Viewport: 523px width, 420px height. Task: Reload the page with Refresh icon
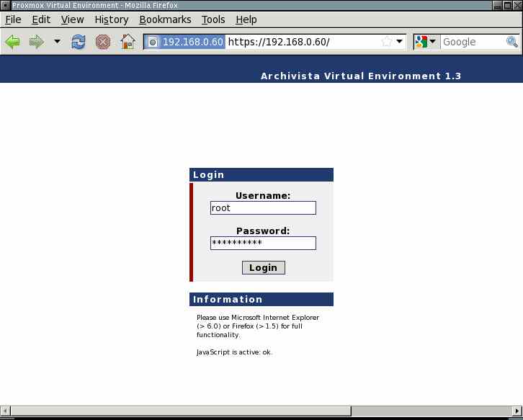click(79, 42)
